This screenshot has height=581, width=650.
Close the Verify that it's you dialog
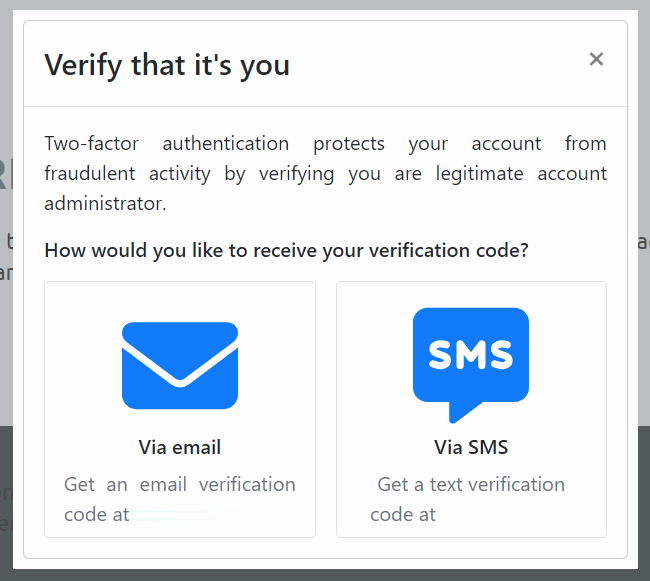596,59
